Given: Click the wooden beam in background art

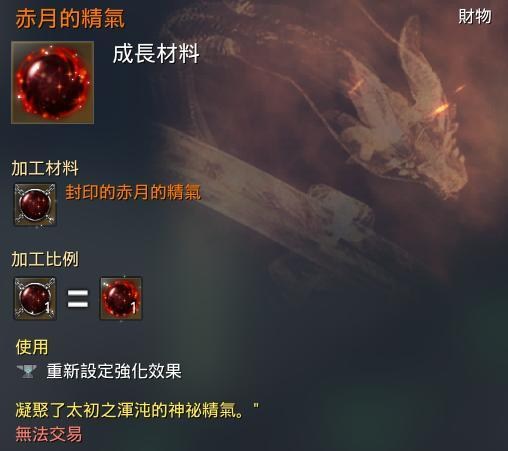Looking at the screenshot, I should pyautogui.click(x=273, y=207).
